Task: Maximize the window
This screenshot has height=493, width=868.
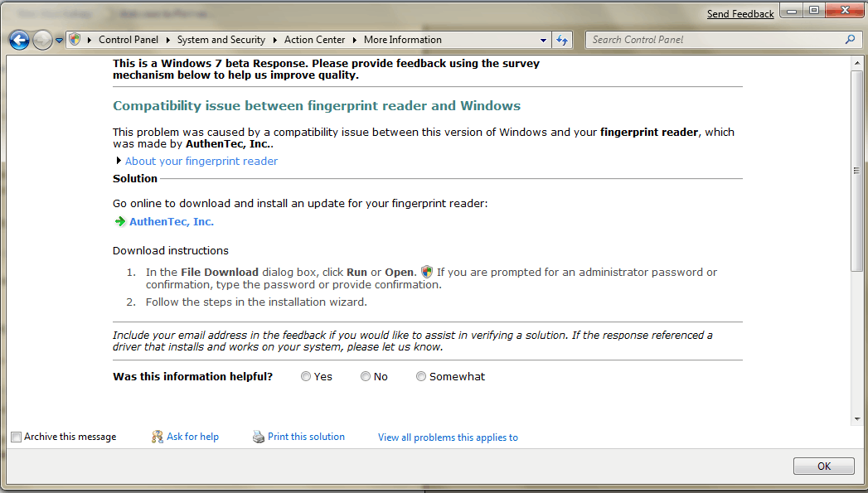Action: coord(814,11)
